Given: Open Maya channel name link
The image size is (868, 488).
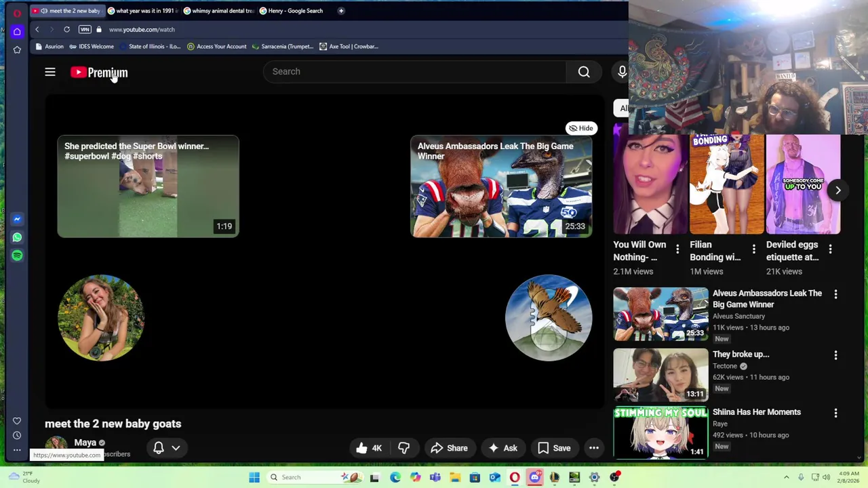Looking at the screenshot, I should pyautogui.click(x=85, y=443).
